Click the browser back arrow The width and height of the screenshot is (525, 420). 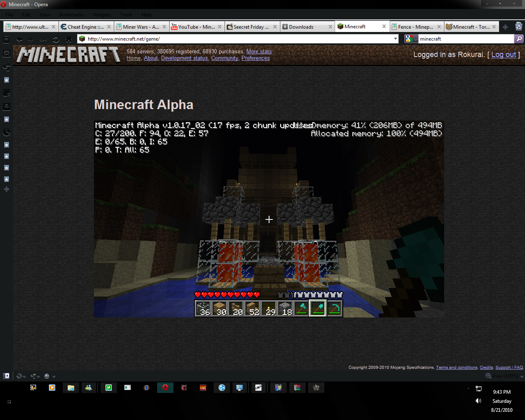coord(19,39)
